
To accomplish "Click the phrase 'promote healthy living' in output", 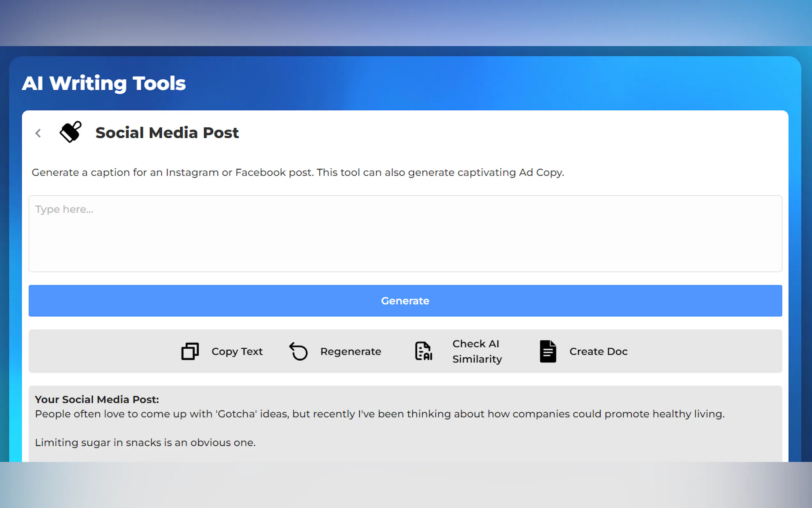I will [664, 414].
